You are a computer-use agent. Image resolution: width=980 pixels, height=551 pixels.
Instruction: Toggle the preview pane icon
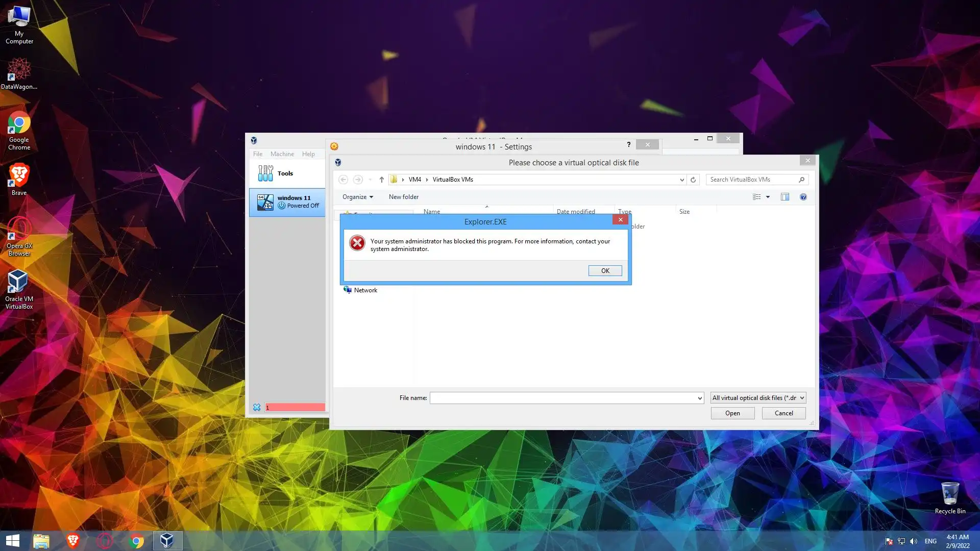point(785,197)
